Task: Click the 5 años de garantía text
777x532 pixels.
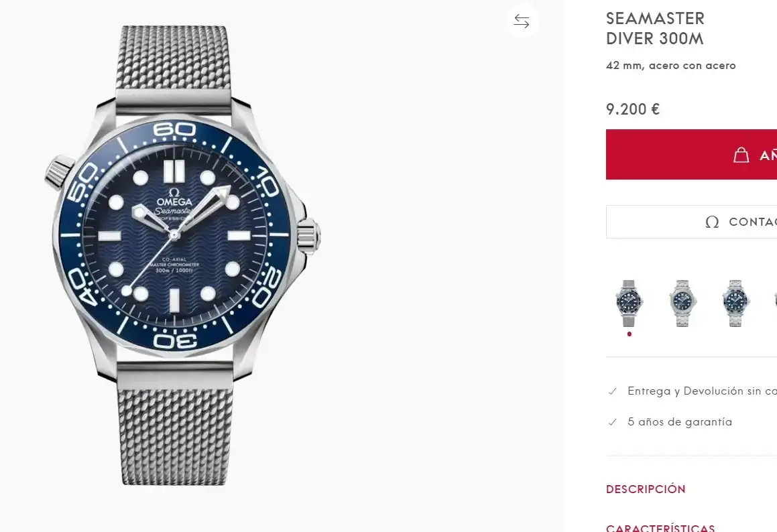Action: 680,422
